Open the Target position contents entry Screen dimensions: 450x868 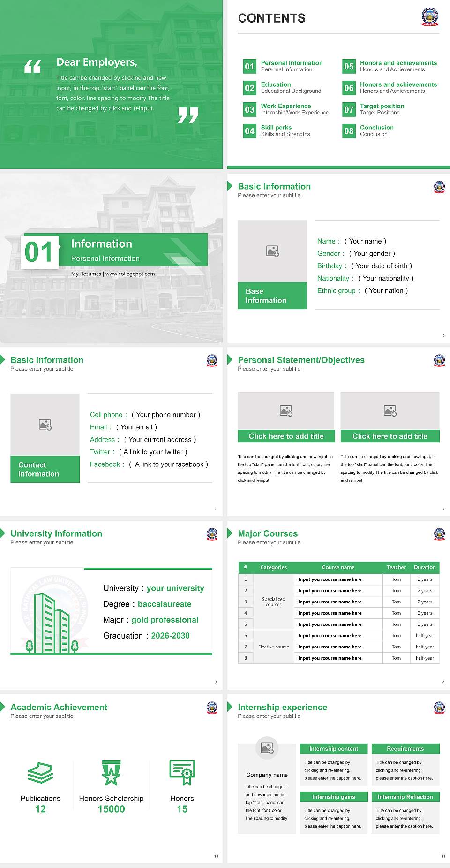click(382, 109)
